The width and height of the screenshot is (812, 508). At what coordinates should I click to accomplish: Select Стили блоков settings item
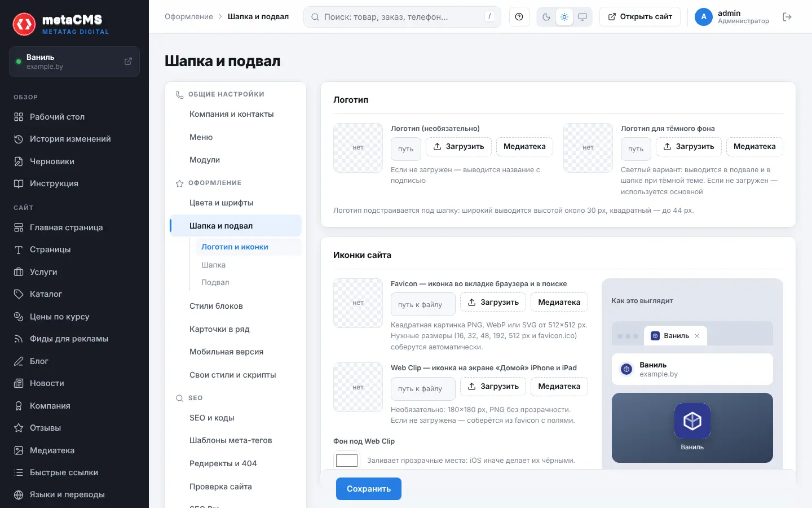[x=236, y=306]
